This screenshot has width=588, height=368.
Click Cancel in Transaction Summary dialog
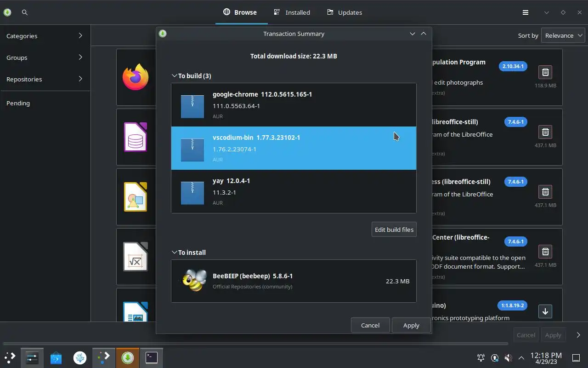tap(370, 325)
